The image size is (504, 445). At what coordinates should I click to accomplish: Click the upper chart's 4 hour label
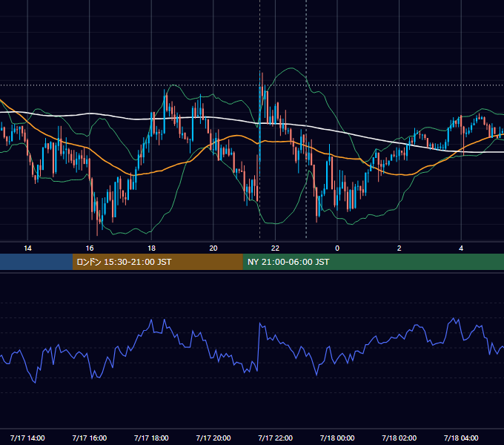click(x=461, y=248)
